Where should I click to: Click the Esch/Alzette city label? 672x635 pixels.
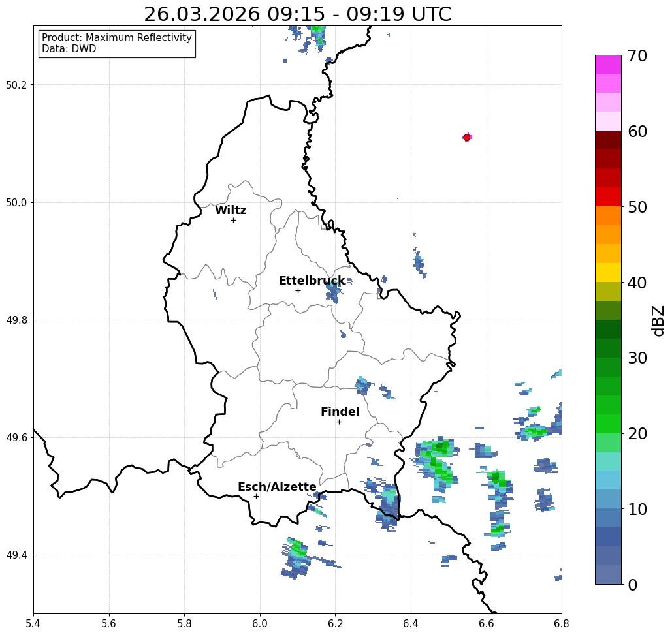pyautogui.click(x=277, y=487)
